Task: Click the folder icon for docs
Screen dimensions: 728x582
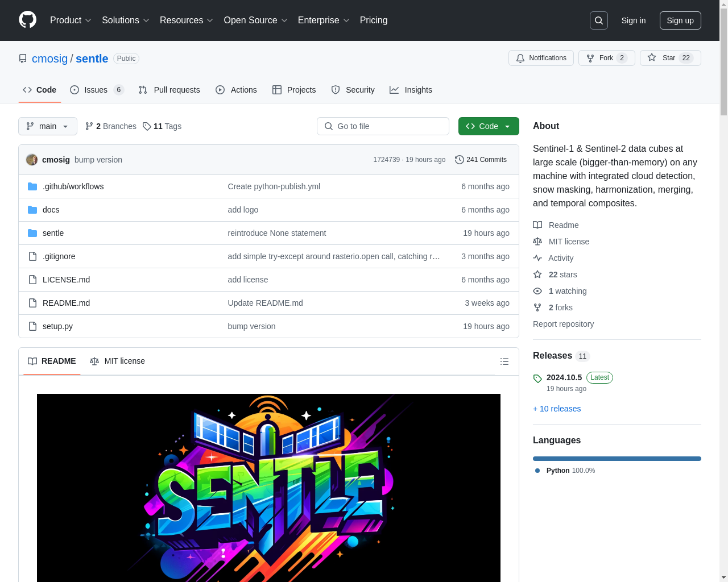Action: pyautogui.click(x=32, y=210)
